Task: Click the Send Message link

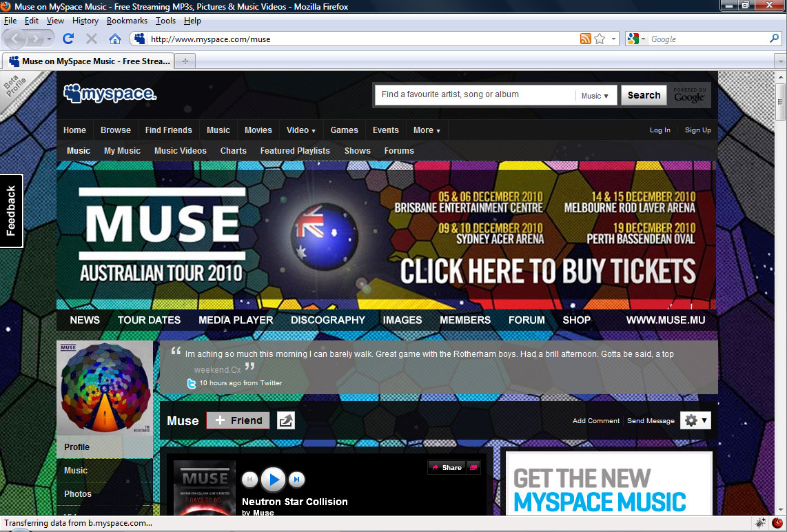Action: pos(651,420)
